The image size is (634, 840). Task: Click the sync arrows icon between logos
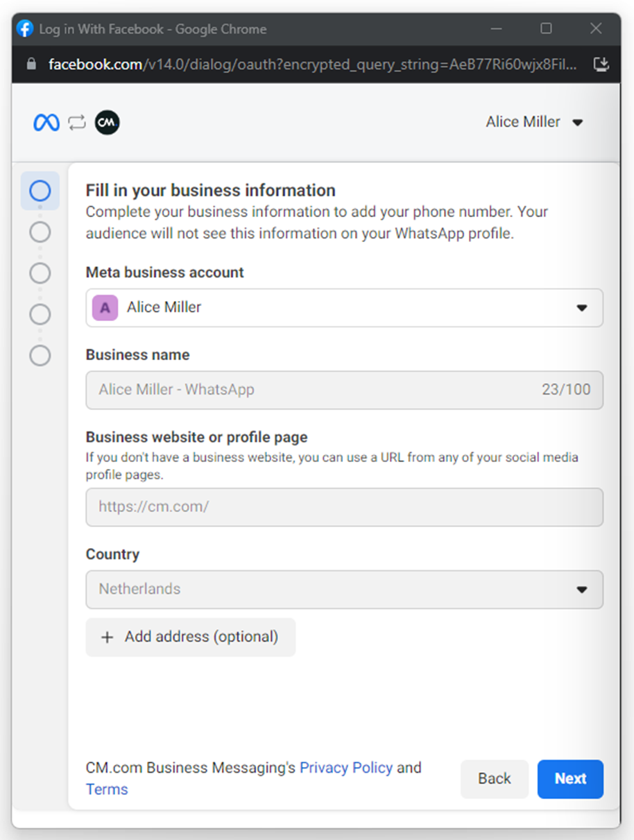(77, 123)
